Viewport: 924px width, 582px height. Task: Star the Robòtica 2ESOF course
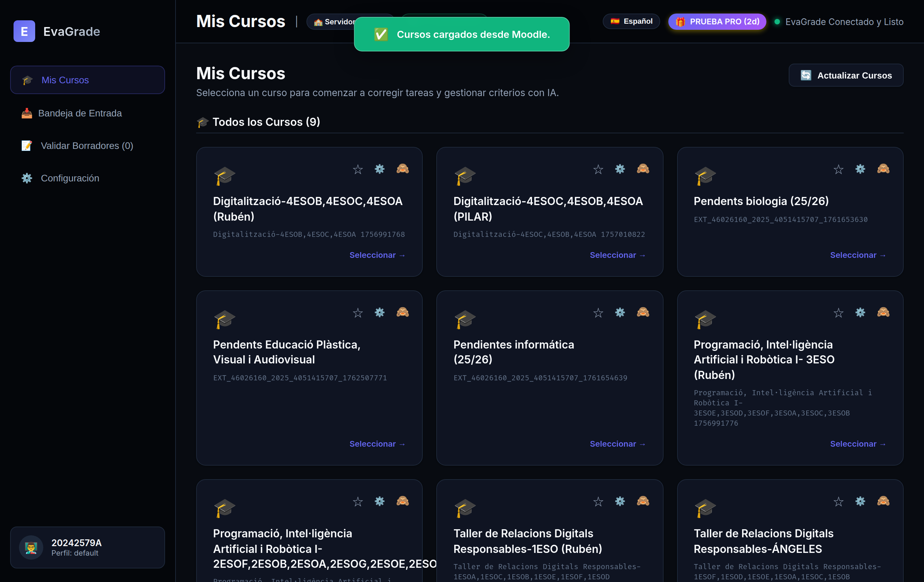(x=357, y=502)
